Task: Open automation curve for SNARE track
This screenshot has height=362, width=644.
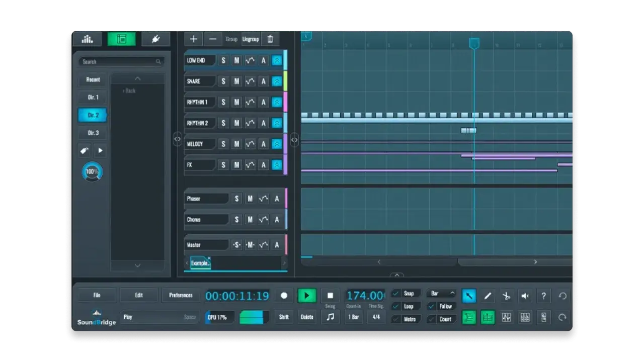Action: tap(250, 81)
